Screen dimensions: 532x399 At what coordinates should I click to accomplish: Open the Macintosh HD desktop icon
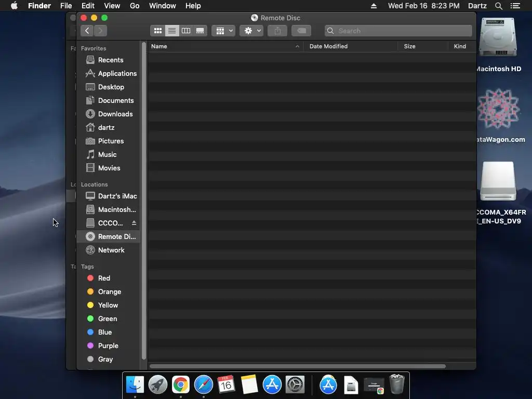498,37
